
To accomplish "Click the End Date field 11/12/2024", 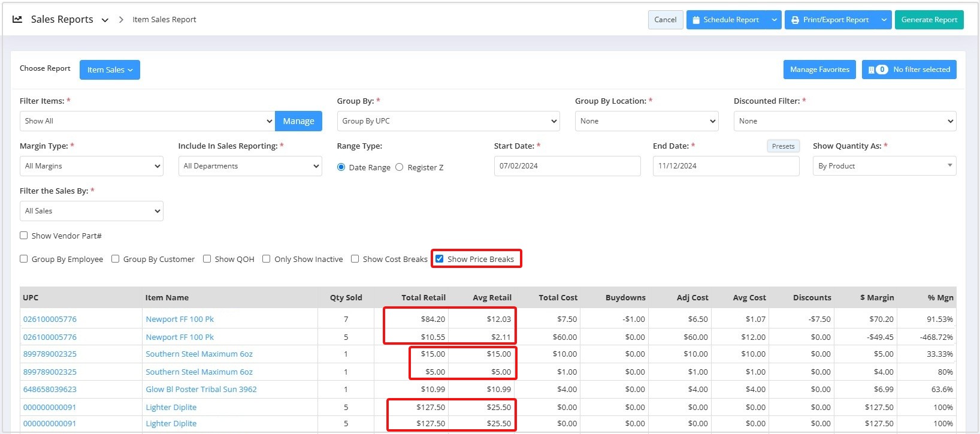I will click(x=725, y=166).
